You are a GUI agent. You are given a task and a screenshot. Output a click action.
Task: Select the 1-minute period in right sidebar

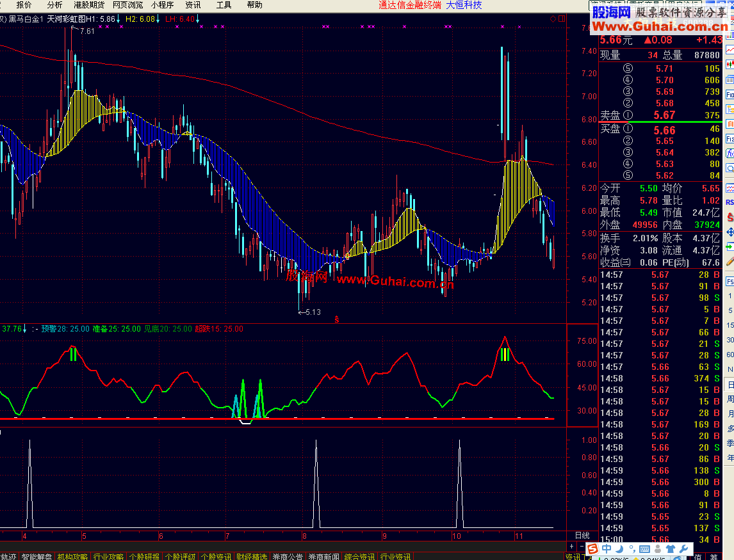pos(730,296)
